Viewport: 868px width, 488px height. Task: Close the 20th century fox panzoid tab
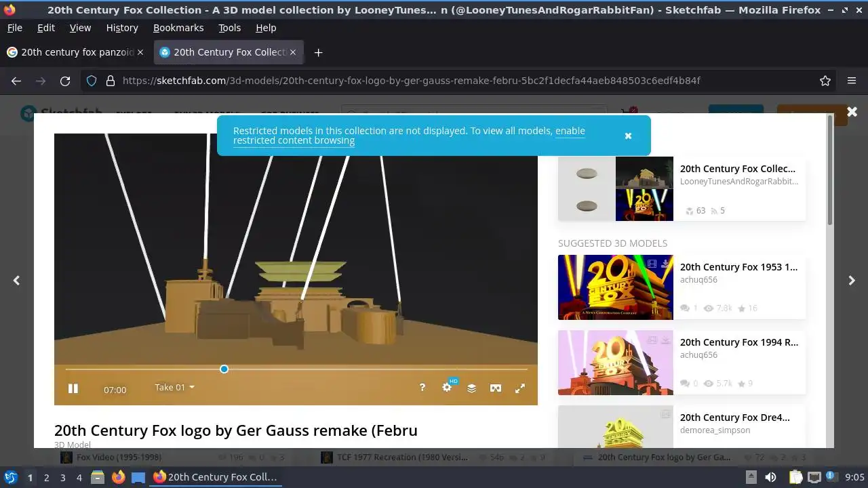(x=140, y=52)
